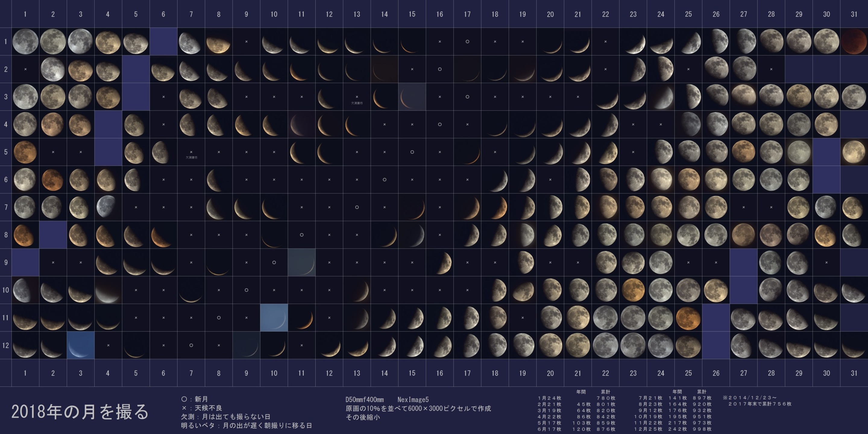Click the new-moon circle on December 7
The image size is (868, 434).
(x=191, y=345)
